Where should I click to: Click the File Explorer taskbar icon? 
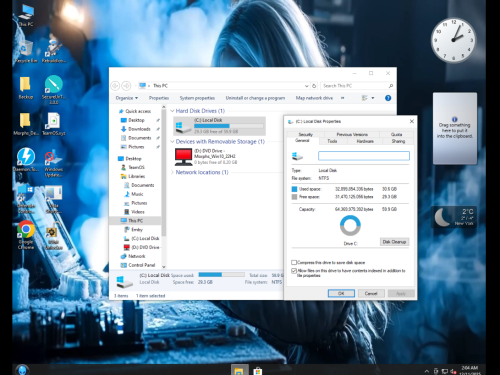coord(239,370)
